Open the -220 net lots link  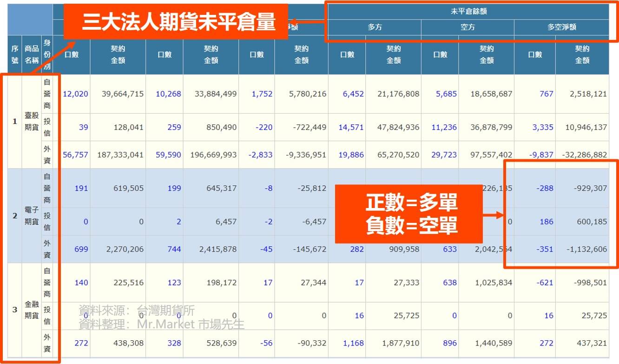(x=264, y=127)
